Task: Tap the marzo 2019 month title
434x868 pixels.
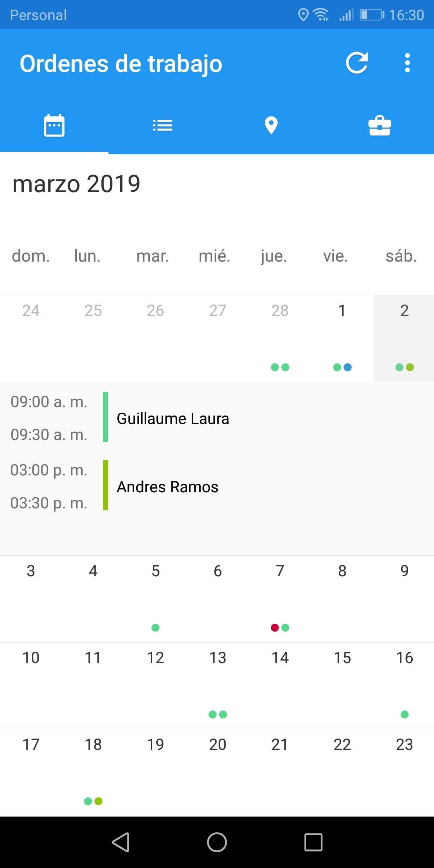Action: pos(76,184)
